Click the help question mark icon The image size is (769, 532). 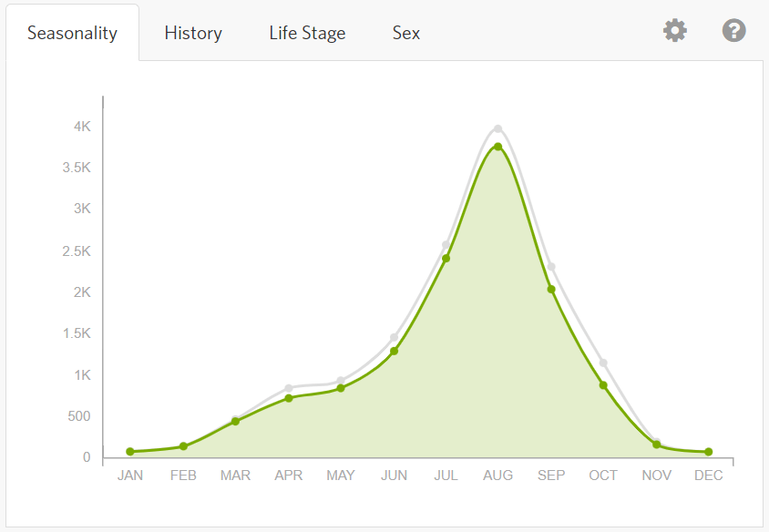pyautogui.click(x=733, y=31)
